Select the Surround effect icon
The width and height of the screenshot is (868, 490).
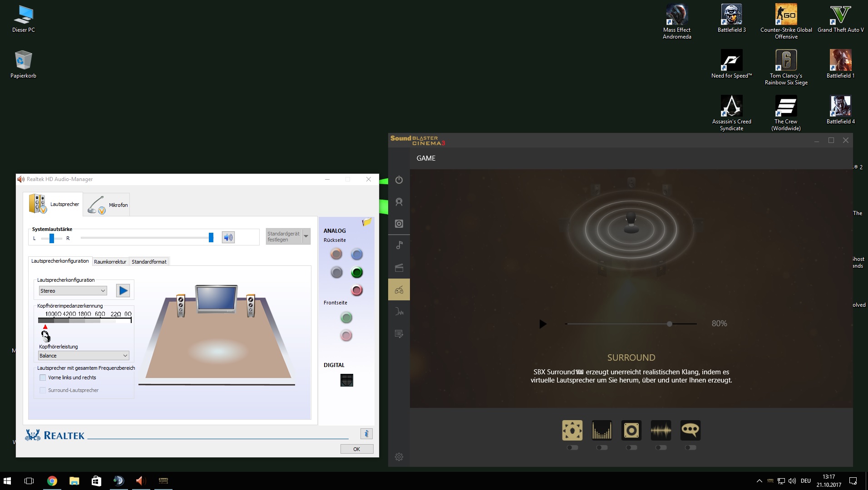(572, 430)
